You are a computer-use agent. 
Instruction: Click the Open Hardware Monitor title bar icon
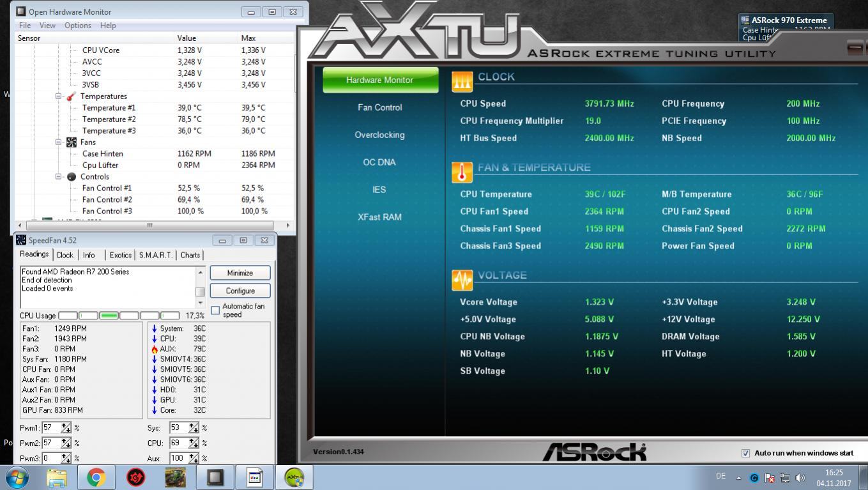tap(21, 11)
